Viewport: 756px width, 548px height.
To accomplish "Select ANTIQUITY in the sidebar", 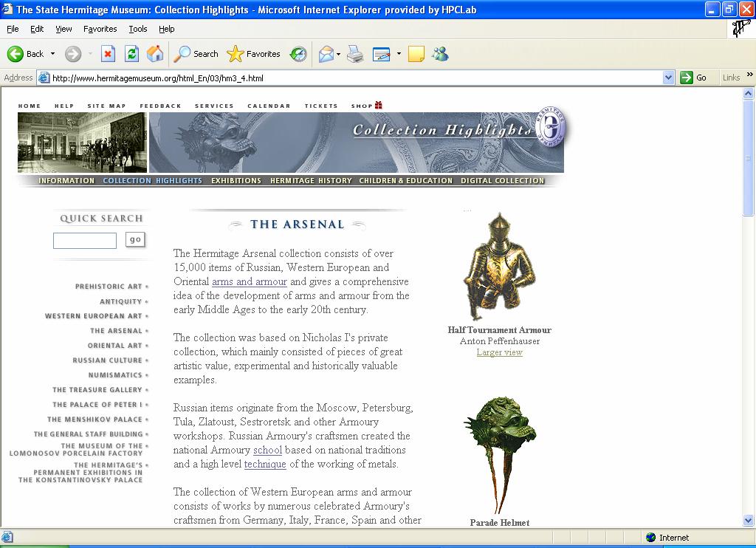I will [121, 301].
